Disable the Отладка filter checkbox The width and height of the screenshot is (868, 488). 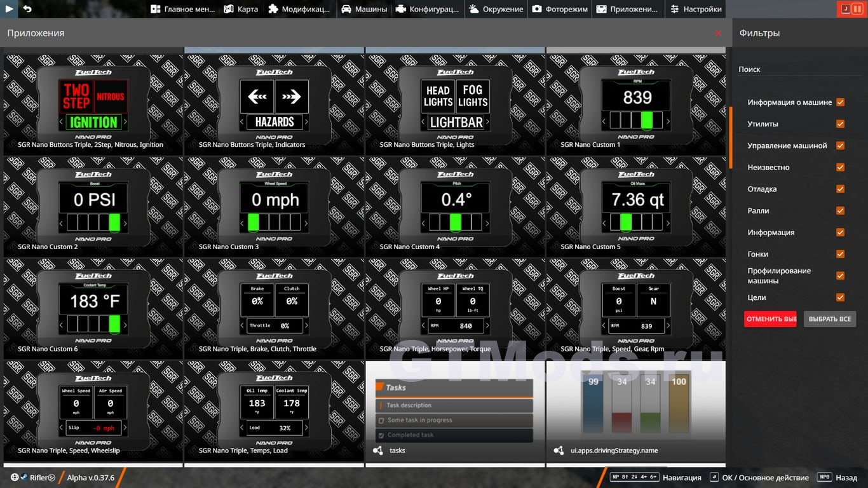click(840, 189)
